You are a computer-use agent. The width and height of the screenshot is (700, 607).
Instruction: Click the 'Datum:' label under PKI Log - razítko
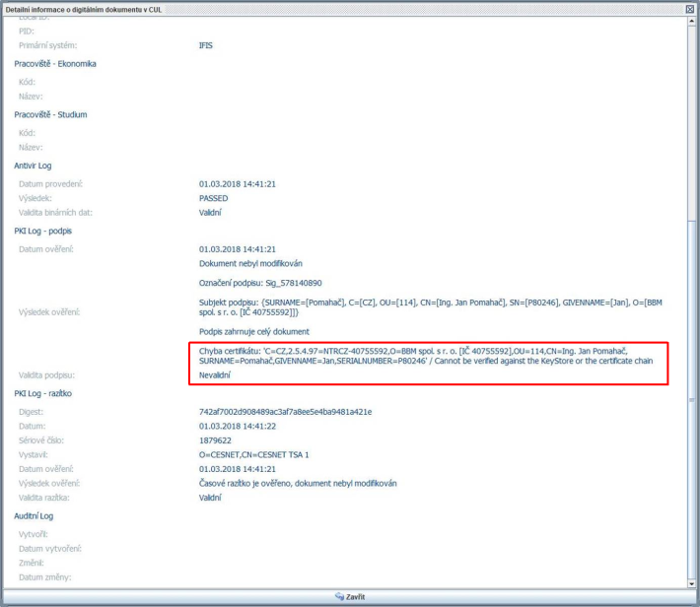click(x=33, y=427)
